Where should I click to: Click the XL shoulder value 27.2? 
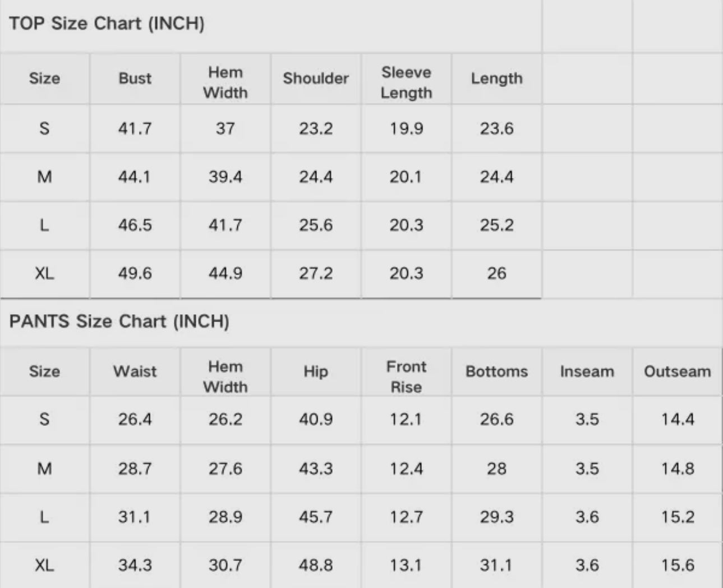click(x=316, y=274)
